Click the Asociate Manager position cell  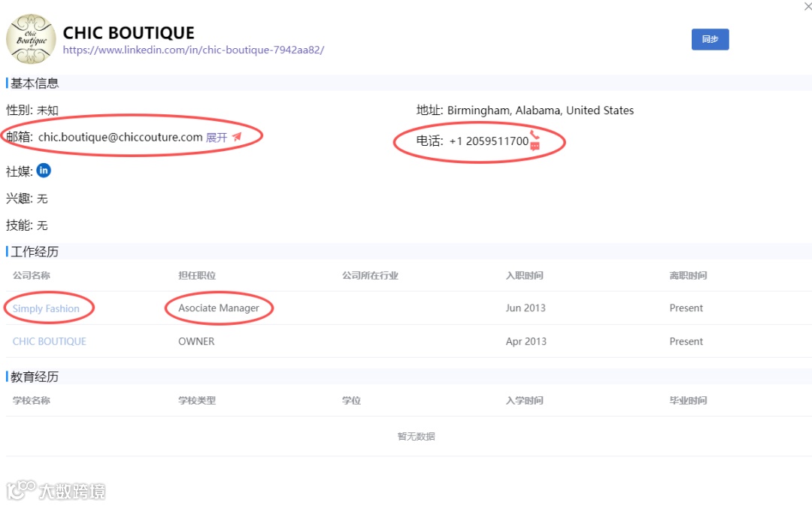click(x=219, y=308)
